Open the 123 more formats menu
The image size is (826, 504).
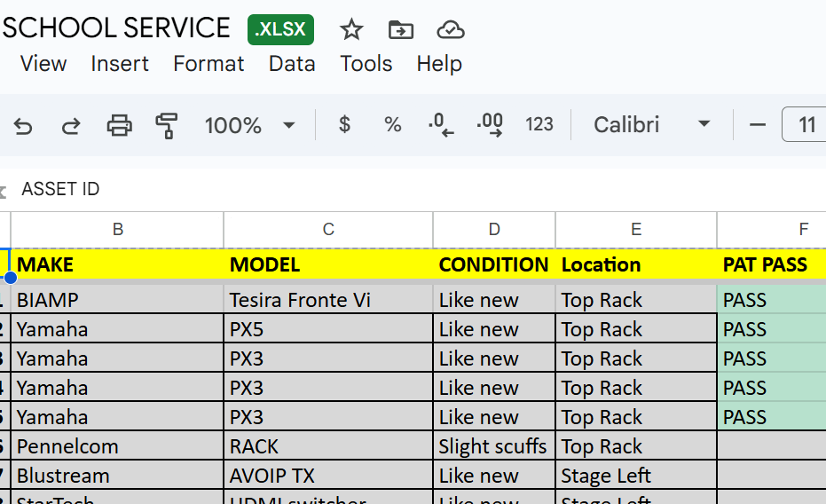[539, 125]
